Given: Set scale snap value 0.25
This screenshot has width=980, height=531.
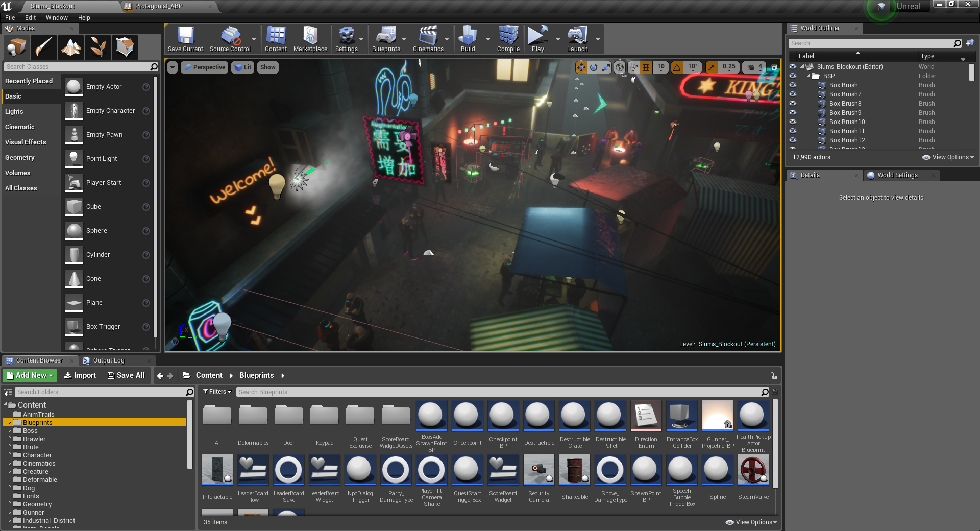Looking at the screenshot, I should tap(729, 67).
